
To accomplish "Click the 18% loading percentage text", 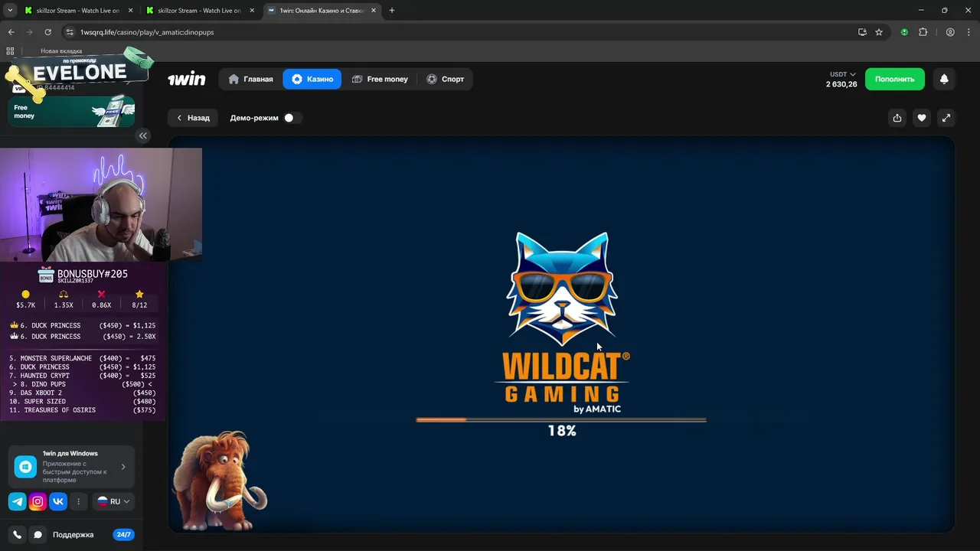I will [x=562, y=431].
